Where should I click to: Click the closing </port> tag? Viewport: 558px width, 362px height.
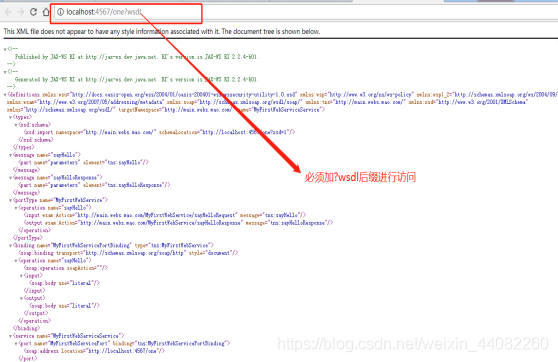pos(28,358)
